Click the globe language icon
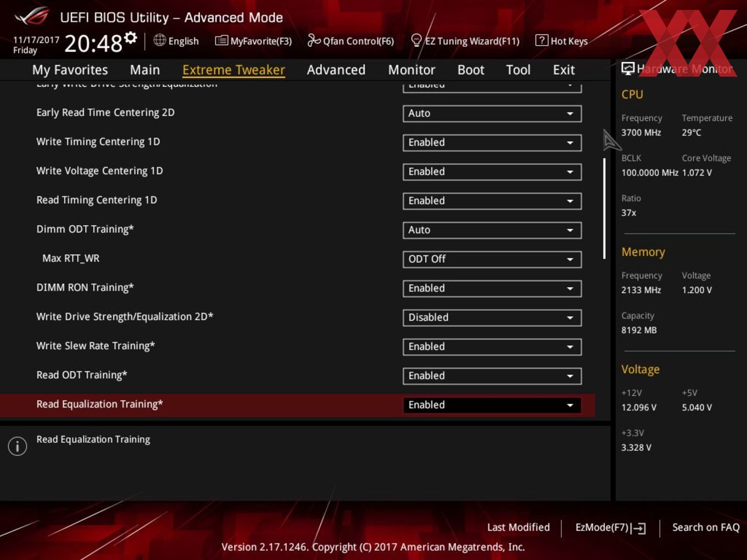Screen dimensions: 747x560 tap(159, 40)
